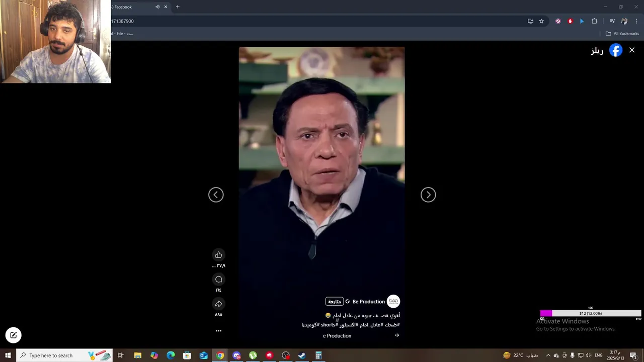Open the clock showing 2025/9/13

pyautogui.click(x=615, y=355)
